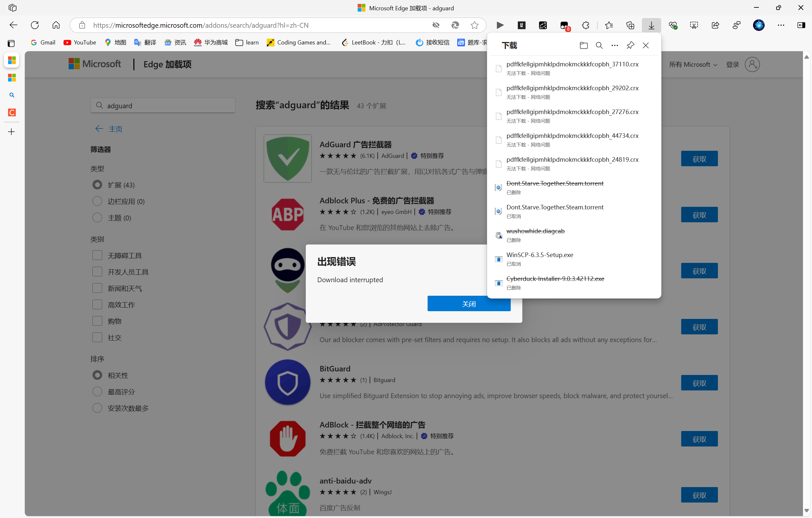Go back via 主页 link

109,129
